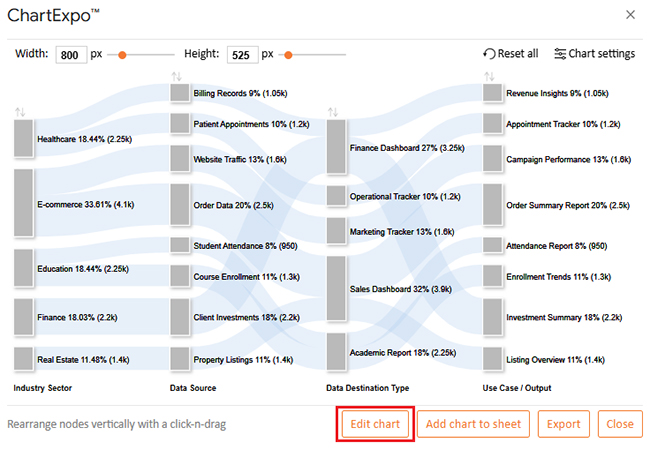Focus the Height pixel input field
The width and height of the screenshot is (650, 450).
(x=241, y=55)
